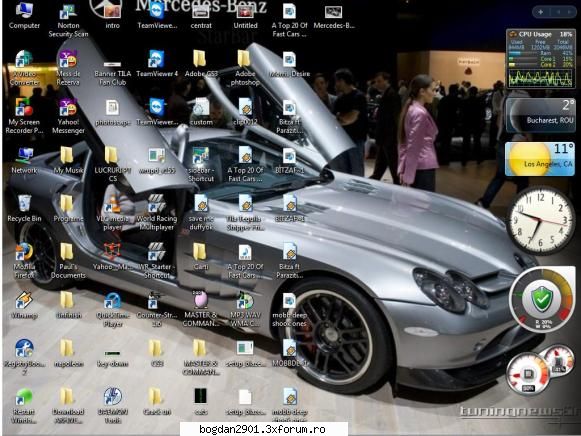Launch X Video Converter shortcut
This screenshot has width=581, height=436.
(x=24, y=68)
